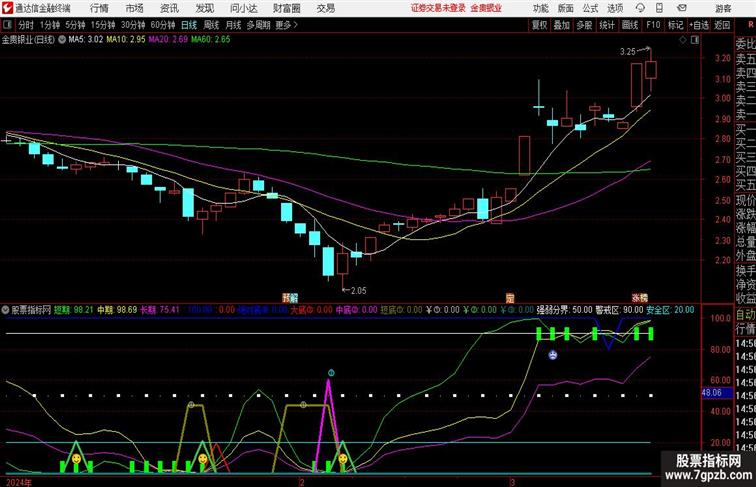Click the 涨停 marker below candlestick chart
The width and height of the screenshot is (756, 487).
coord(640,298)
